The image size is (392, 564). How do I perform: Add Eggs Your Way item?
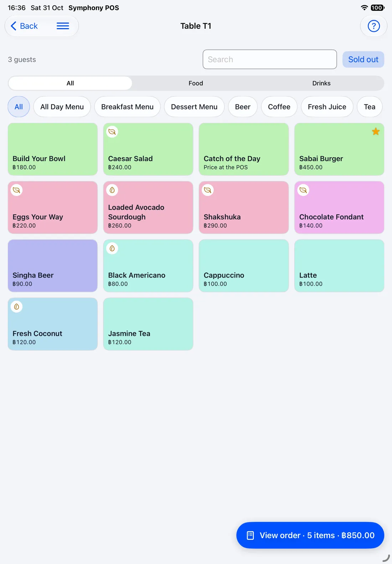coord(53,207)
